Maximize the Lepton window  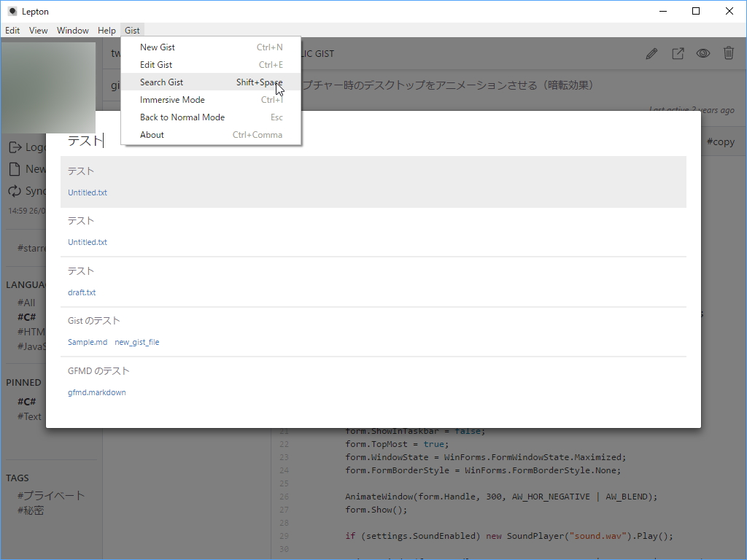point(695,12)
